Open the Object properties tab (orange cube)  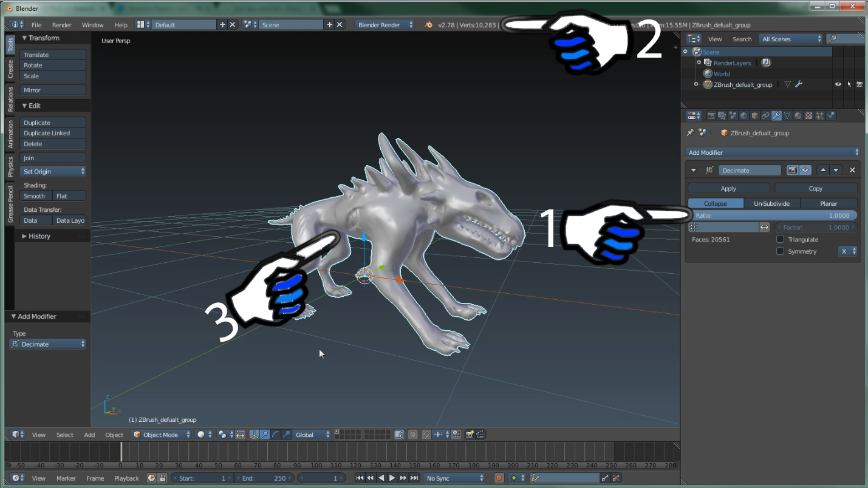(x=754, y=115)
